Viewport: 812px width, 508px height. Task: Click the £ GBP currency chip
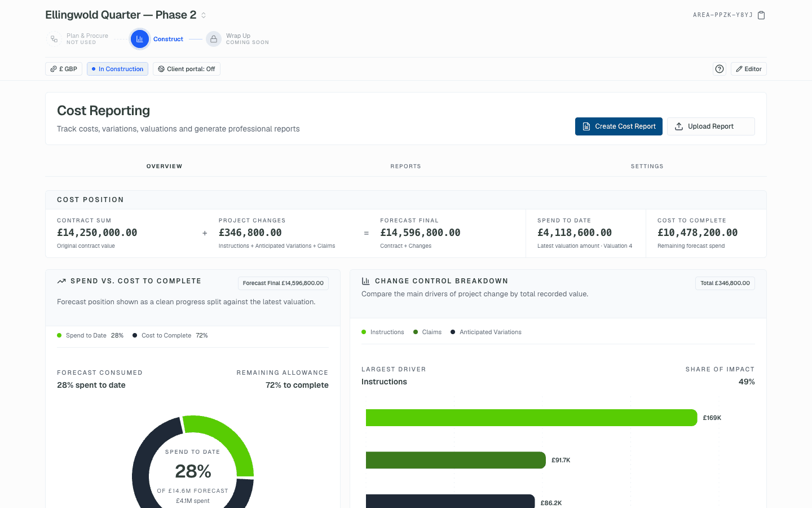point(64,69)
